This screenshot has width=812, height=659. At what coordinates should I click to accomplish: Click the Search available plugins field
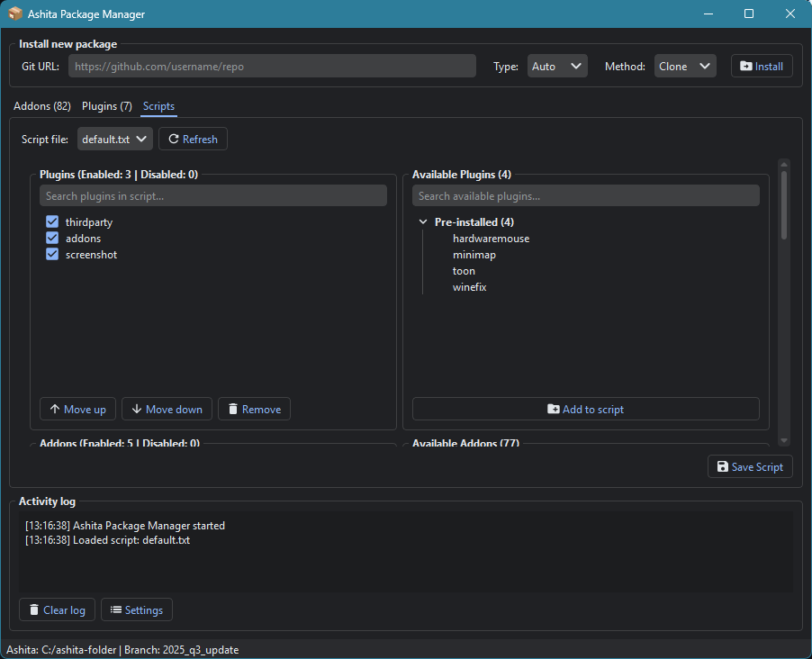[586, 196]
